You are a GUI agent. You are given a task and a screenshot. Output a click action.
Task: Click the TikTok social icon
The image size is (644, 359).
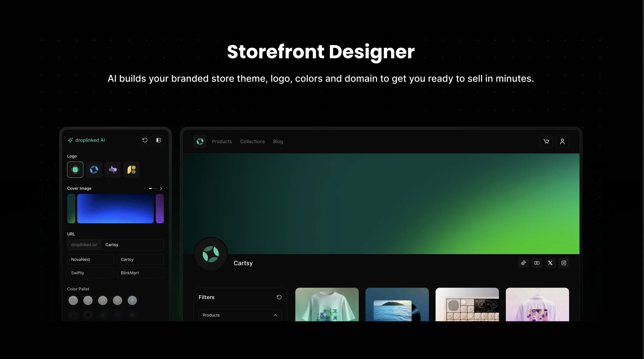(523, 263)
